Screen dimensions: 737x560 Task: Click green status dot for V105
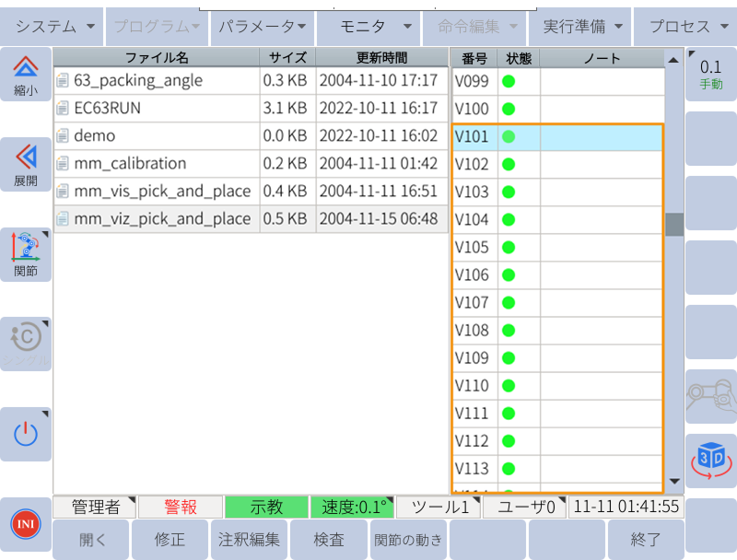509,248
